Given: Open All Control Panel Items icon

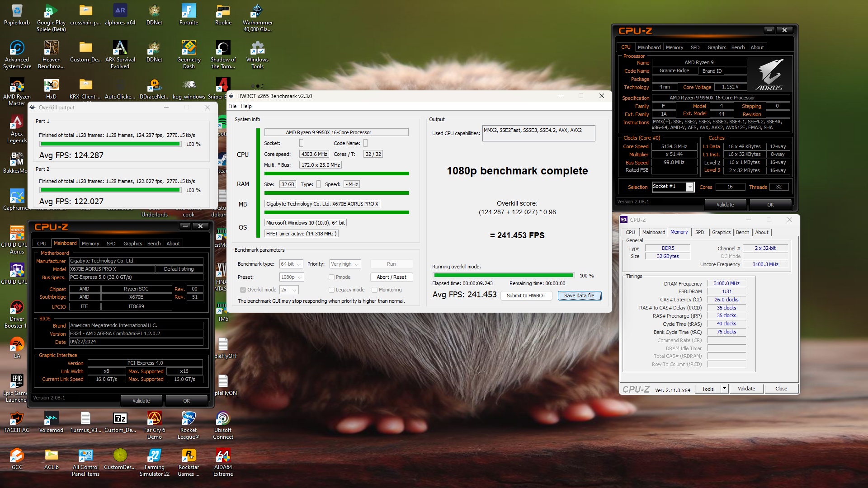Looking at the screenshot, I should [x=86, y=463].
